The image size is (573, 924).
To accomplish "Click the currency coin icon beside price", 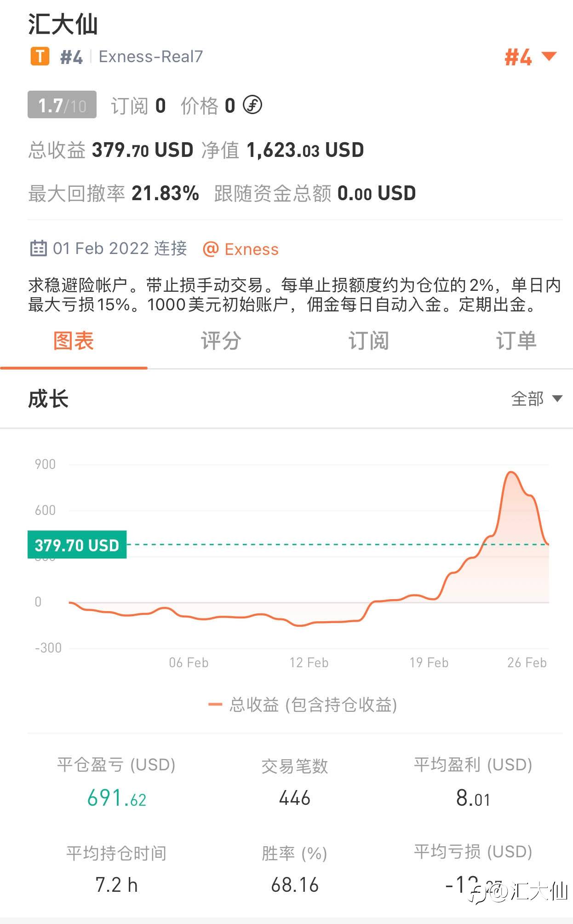I will click(252, 105).
